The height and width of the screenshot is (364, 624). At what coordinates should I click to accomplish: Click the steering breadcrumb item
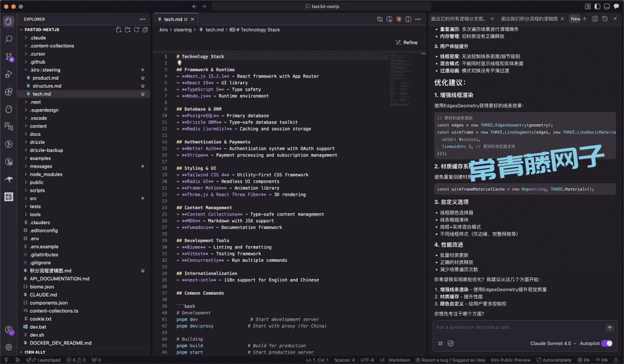(183, 30)
